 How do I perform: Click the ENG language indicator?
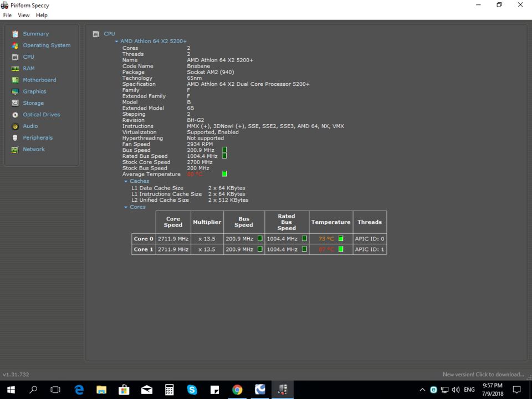tap(469, 390)
